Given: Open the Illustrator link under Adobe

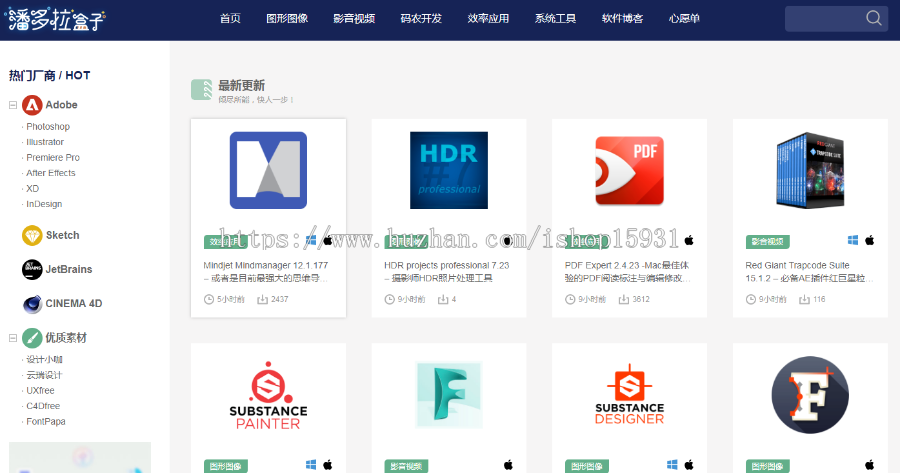Looking at the screenshot, I should pos(45,142).
